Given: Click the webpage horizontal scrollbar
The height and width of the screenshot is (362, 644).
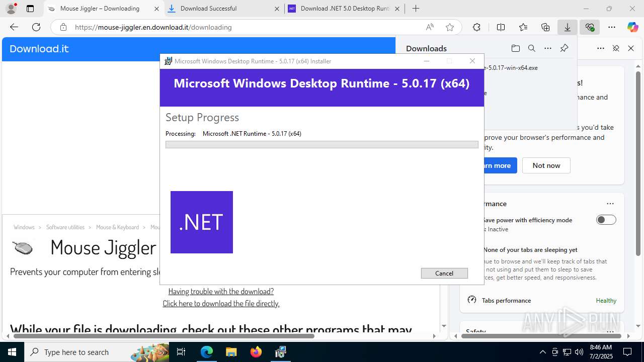Looking at the screenshot, I should 164,336.
